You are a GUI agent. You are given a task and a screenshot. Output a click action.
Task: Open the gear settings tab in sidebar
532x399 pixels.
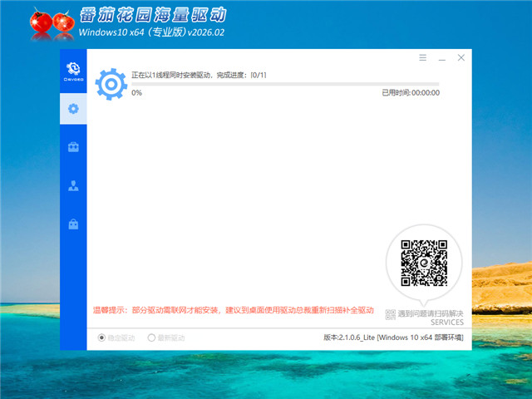pos(73,109)
